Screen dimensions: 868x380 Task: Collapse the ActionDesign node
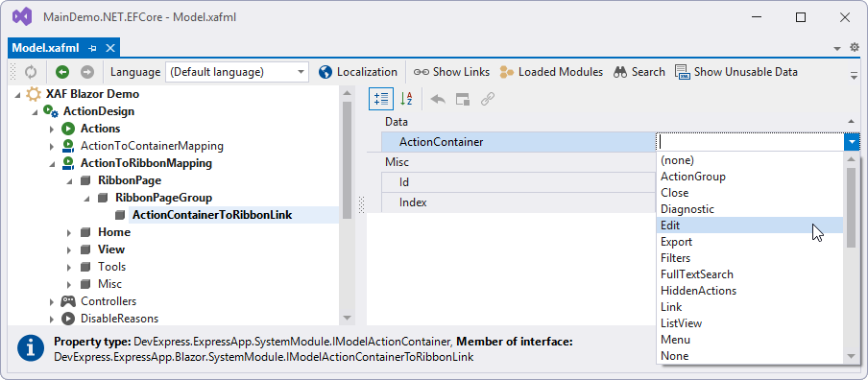tap(35, 111)
